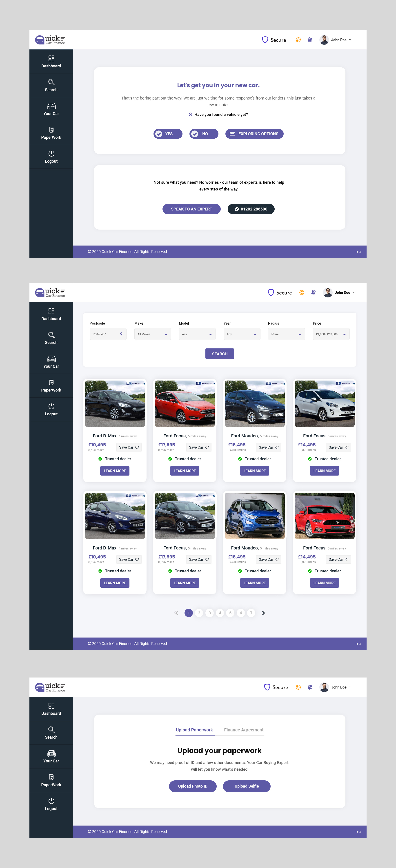Click the gear icon on the upload paperwork screen

click(x=298, y=687)
